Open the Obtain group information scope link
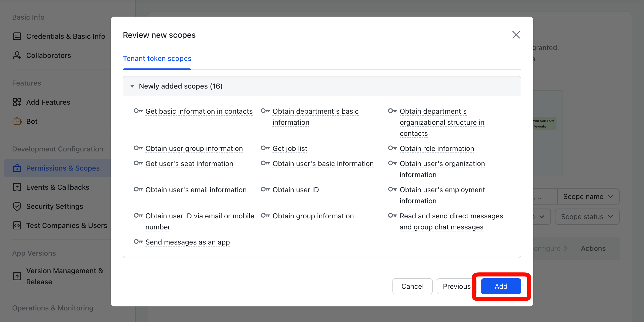644x322 pixels. (313, 216)
